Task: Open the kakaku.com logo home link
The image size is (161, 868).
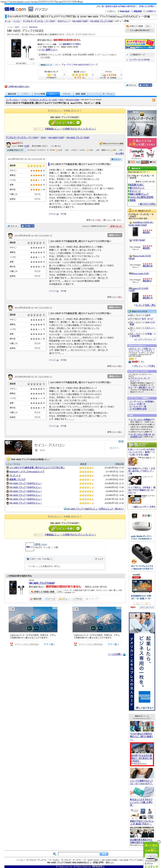Action: point(15,9)
